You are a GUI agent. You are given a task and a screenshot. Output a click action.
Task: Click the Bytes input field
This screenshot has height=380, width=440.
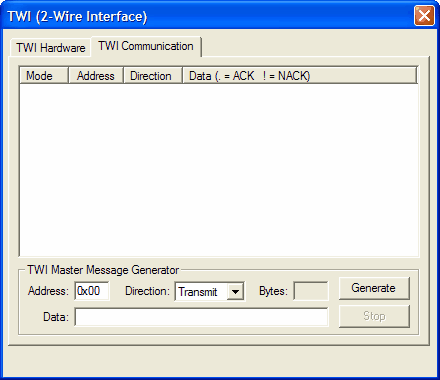point(311,291)
